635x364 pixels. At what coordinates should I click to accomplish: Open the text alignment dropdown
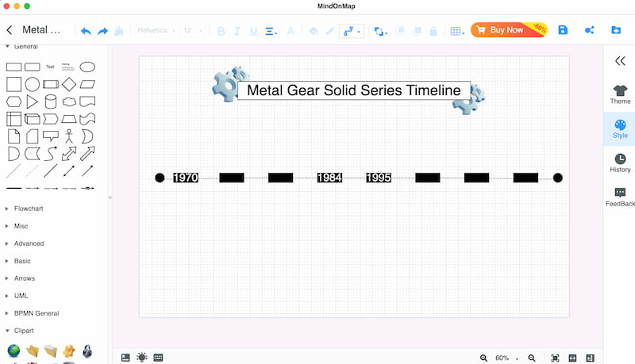(x=271, y=31)
